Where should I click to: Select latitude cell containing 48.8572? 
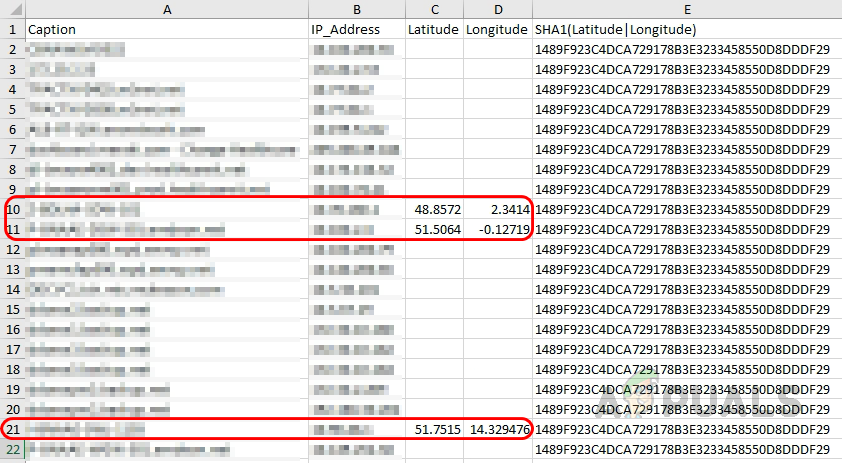pos(434,209)
